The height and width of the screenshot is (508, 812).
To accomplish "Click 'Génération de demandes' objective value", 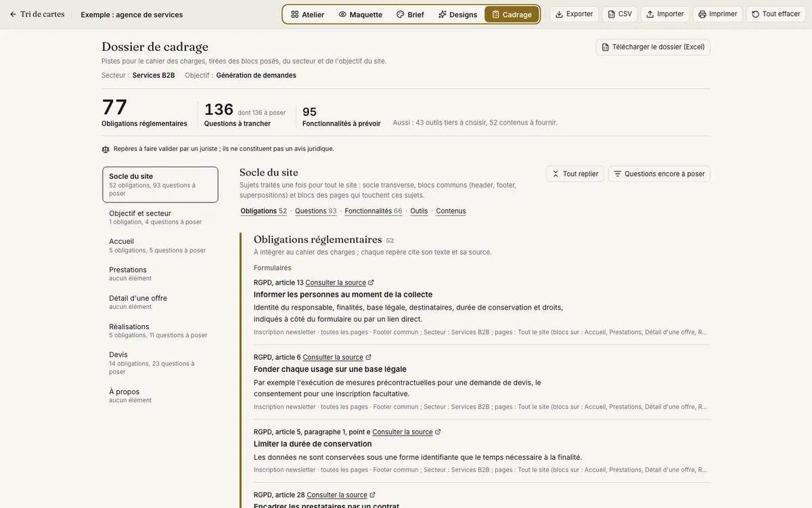I will 256,75.
